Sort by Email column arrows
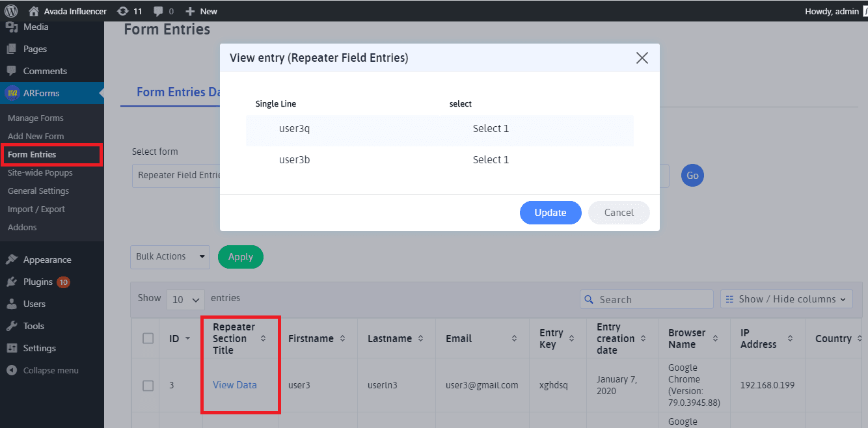Screen dimensions: 868x428 (x=514, y=338)
